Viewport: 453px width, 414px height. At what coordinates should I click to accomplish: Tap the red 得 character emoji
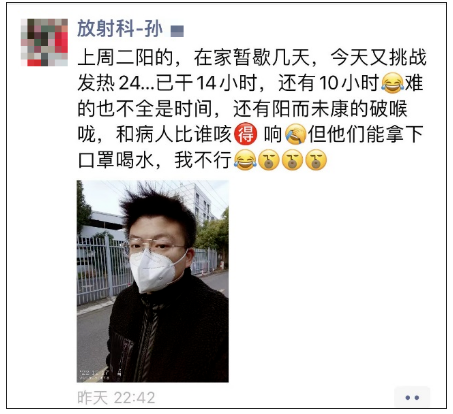(x=246, y=134)
